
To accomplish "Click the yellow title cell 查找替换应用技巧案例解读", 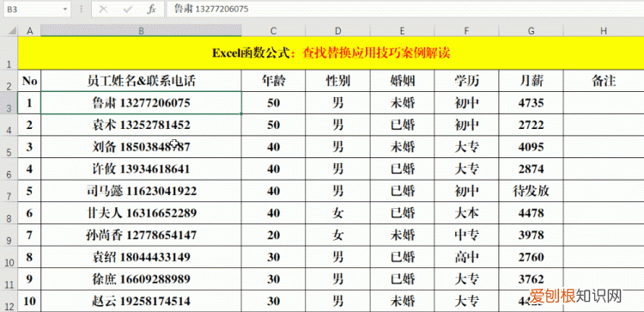I will pos(331,53).
